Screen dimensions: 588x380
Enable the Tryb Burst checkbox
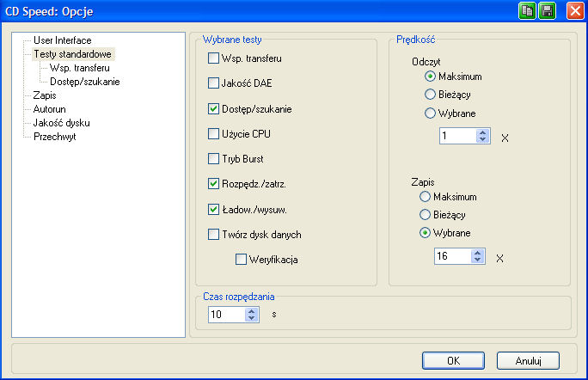pos(213,159)
